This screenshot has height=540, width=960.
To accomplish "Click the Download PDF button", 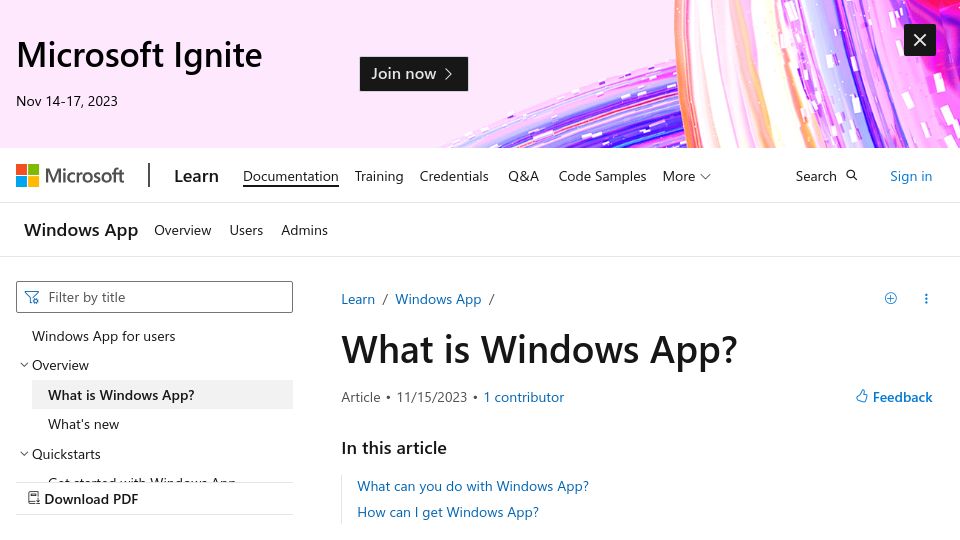I will 83,499.
